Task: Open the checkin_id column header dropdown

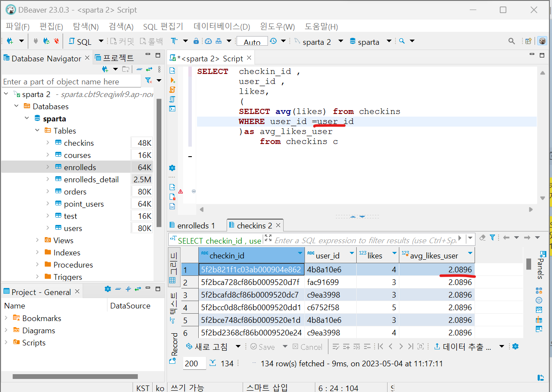Action: pyautogui.click(x=300, y=253)
